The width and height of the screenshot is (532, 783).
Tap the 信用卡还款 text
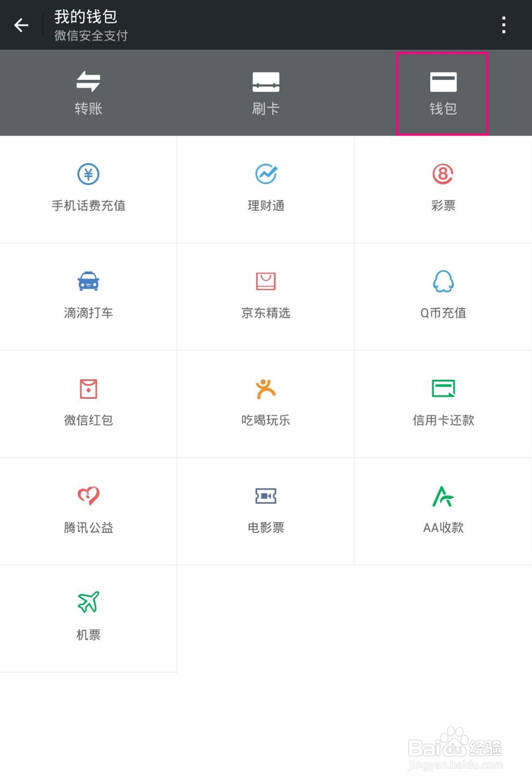443,420
